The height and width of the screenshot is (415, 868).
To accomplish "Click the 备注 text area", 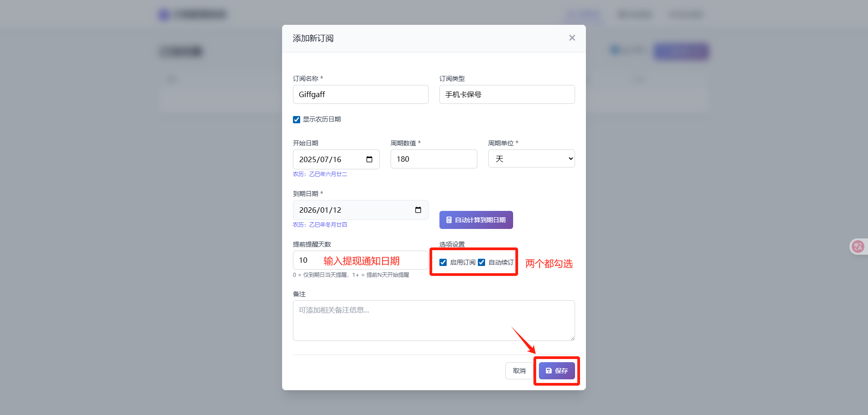I will pyautogui.click(x=434, y=321).
